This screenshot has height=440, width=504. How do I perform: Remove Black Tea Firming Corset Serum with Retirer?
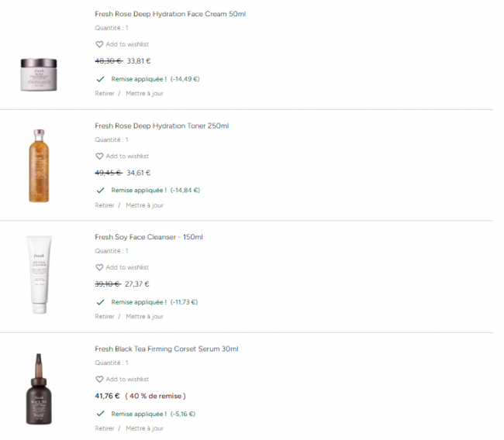pos(105,428)
